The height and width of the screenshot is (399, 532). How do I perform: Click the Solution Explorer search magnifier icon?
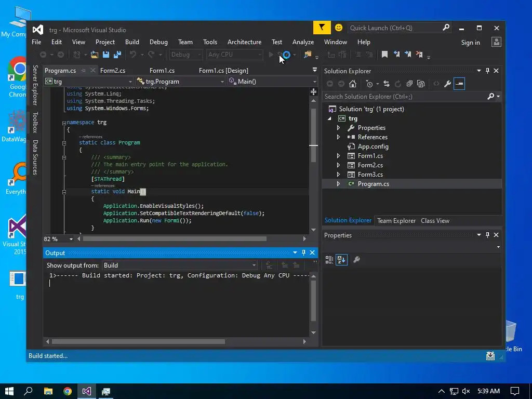(490, 97)
